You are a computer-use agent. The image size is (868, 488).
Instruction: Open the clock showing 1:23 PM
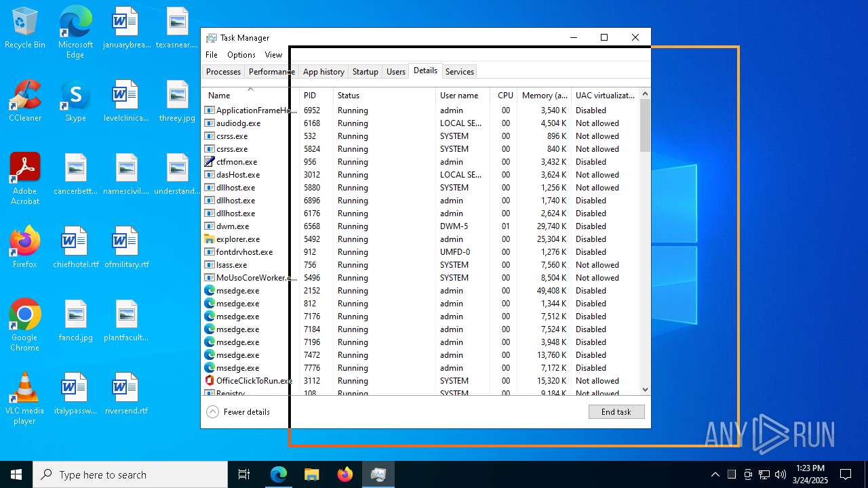(x=810, y=474)
